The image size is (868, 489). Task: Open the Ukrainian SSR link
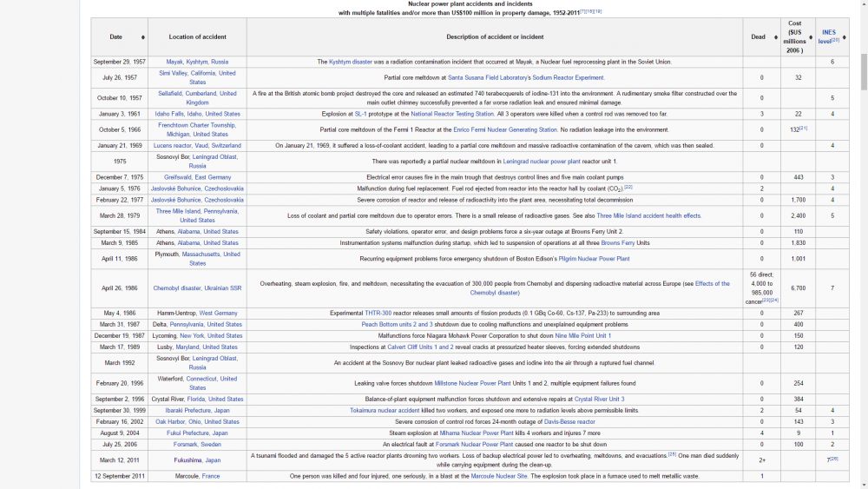(223, 288)
